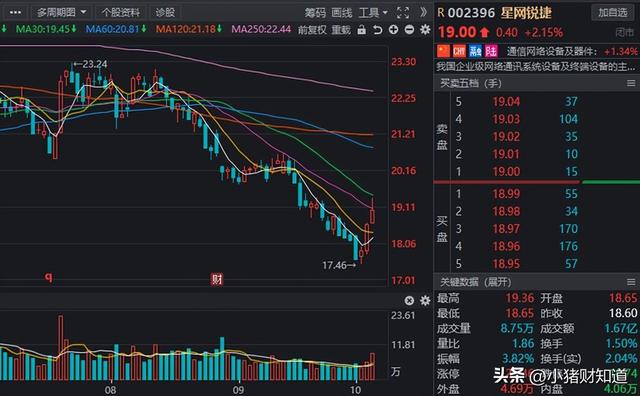The image size is (640, 396).
Task: Toggle the chart lock icon
Action: click(361, 29)
